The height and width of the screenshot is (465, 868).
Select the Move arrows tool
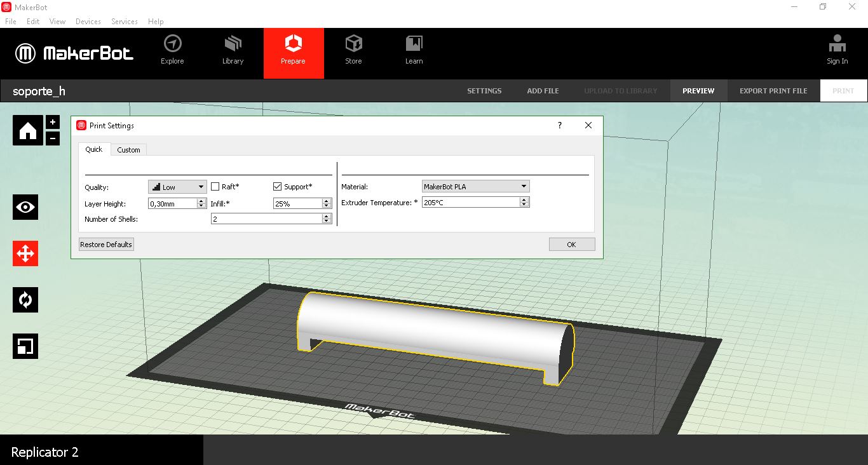tap(25, 253)
